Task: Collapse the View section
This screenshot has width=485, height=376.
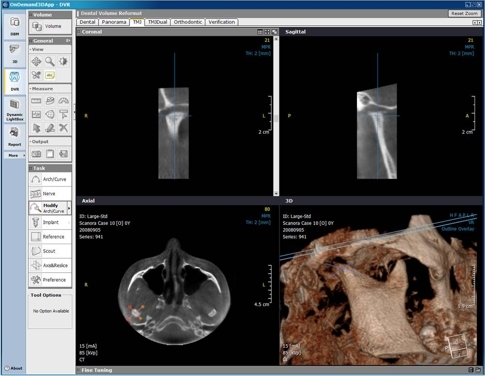Action: click(x=50, y=49)
